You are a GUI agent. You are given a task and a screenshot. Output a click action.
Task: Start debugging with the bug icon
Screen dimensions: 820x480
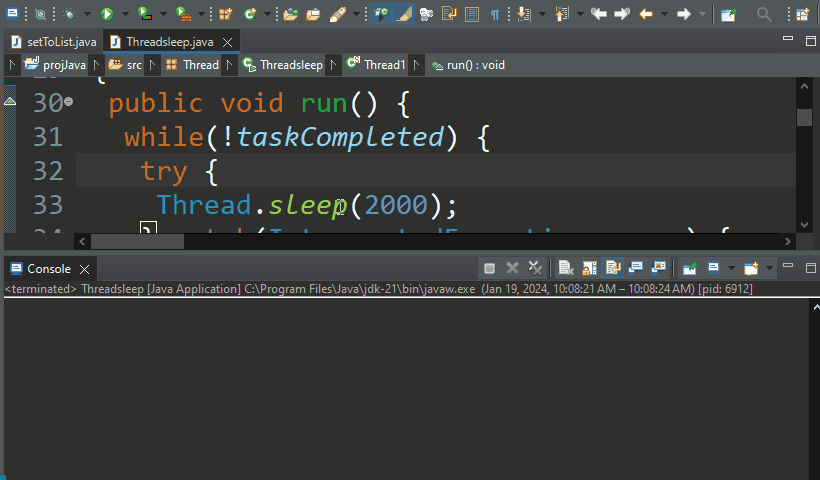(x=69, y=14)
